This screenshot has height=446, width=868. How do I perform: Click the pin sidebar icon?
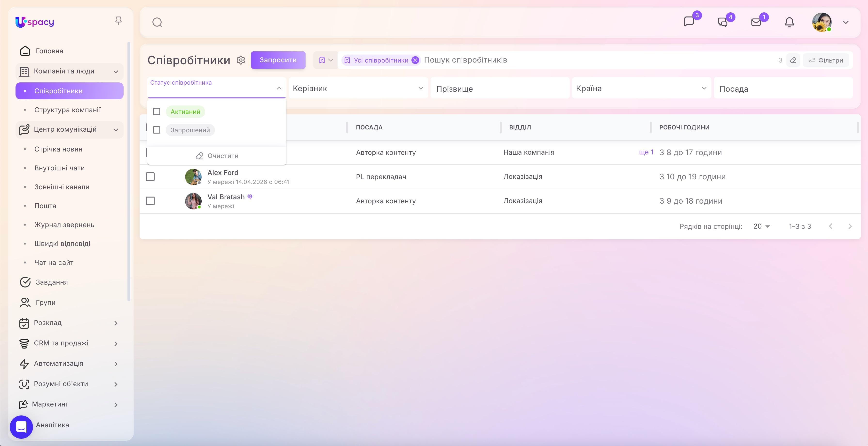tap(118, 21)
